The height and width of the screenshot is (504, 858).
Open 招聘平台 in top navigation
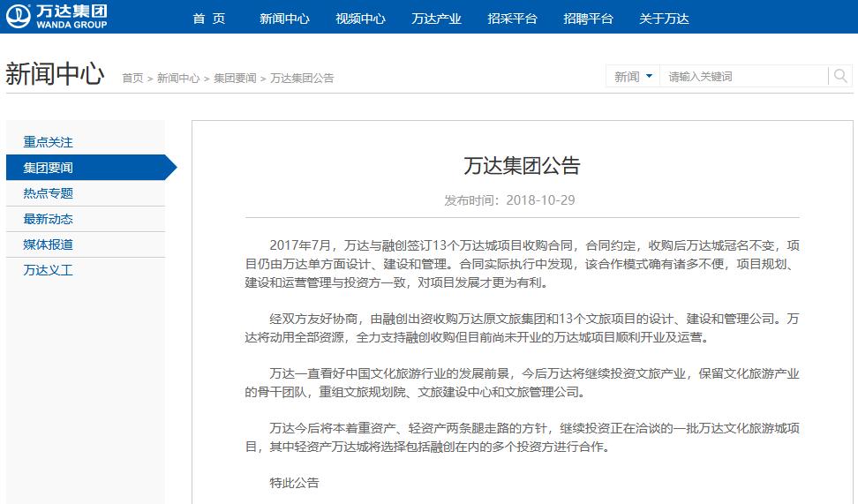(588, 19)
